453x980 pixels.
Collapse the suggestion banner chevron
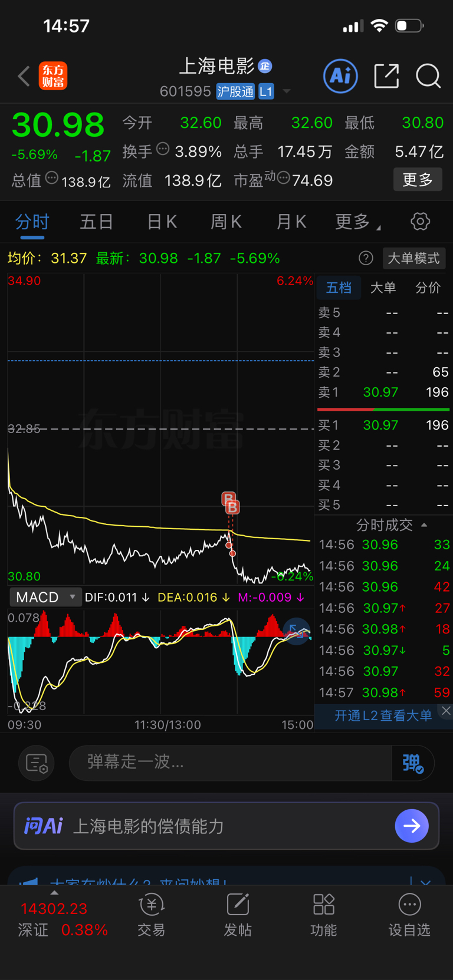pos(426,883)
